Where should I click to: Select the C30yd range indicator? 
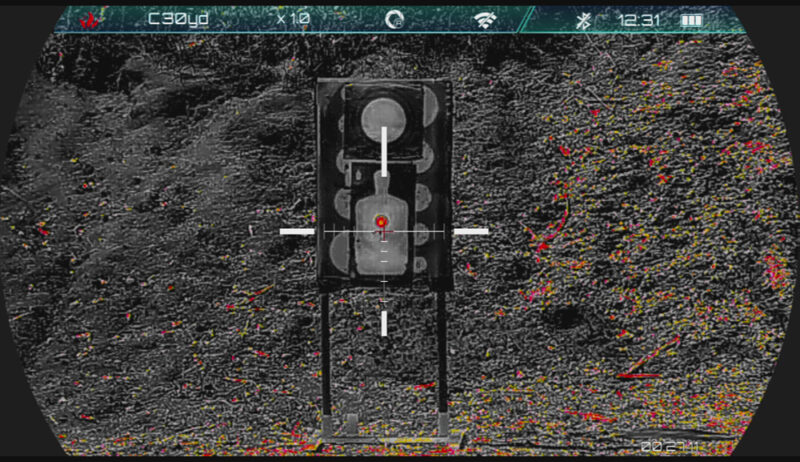(178, 19)
